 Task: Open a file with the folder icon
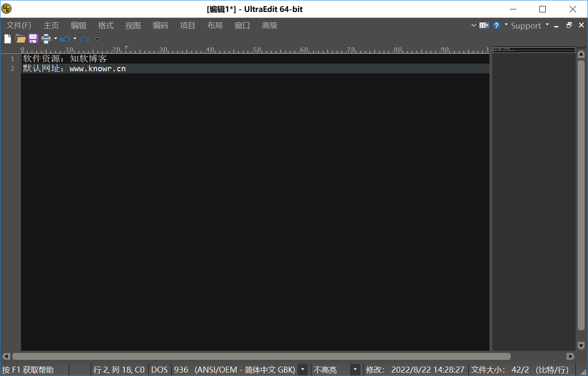point(20,39)
